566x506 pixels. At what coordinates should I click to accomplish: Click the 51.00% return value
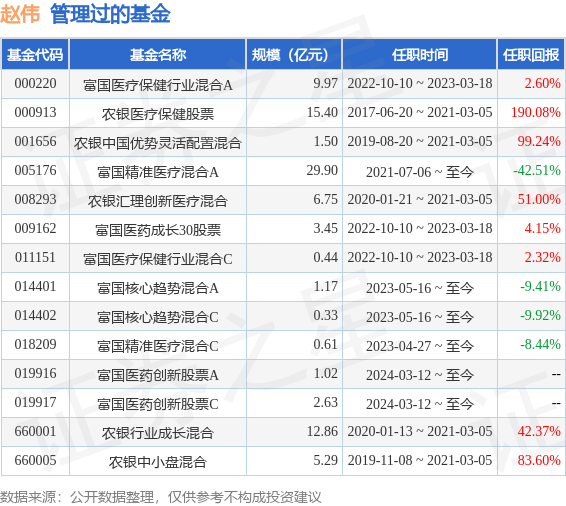coord(539,199)
